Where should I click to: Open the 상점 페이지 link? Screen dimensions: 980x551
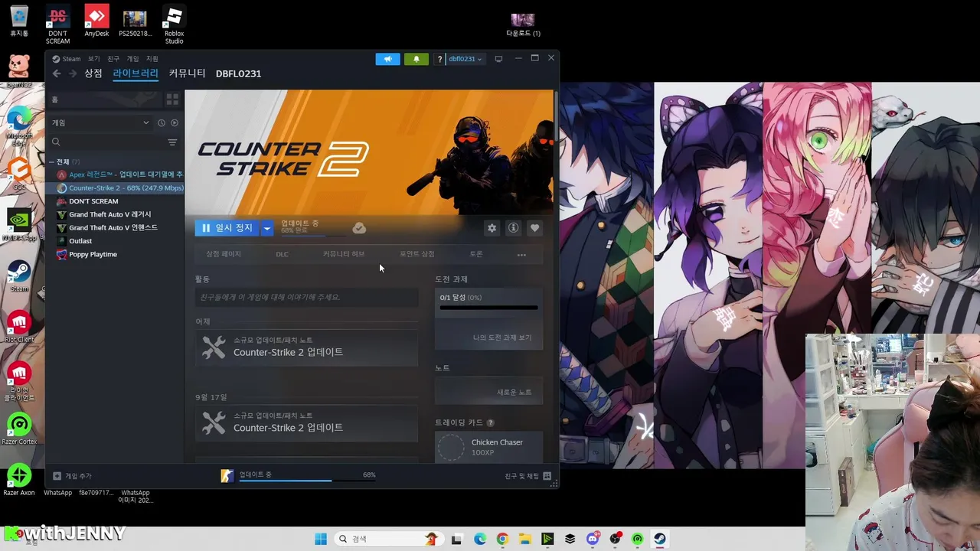223,254
